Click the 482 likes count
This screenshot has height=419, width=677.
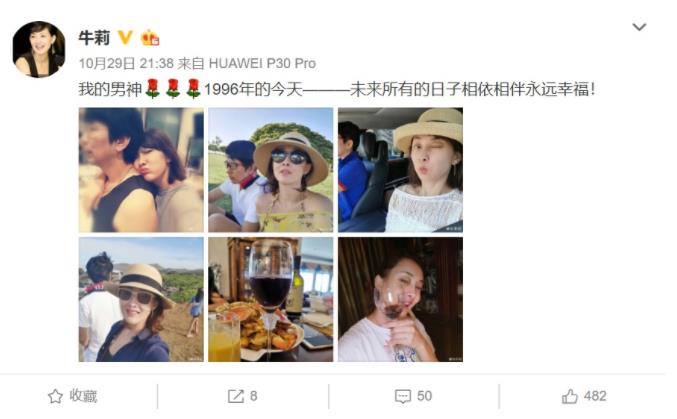(595, 396)
